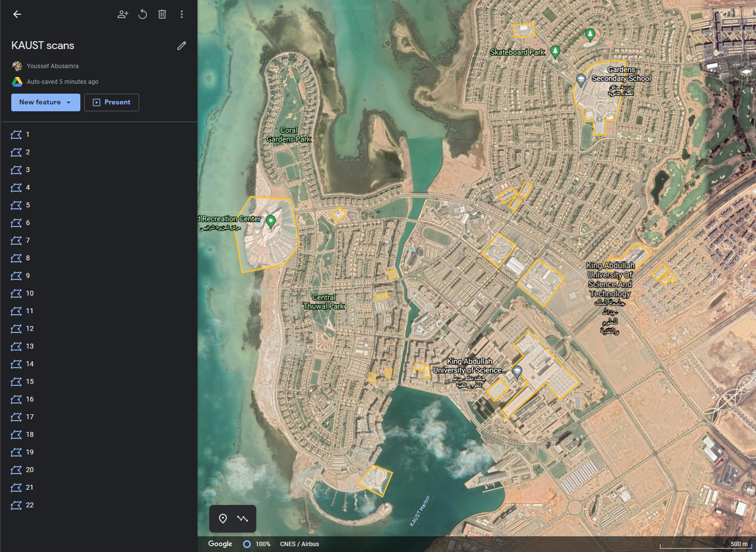Go back with the left arrow icon
This screenshot has width=756, height=552.
pyautogui.click(x=17, y=14)
